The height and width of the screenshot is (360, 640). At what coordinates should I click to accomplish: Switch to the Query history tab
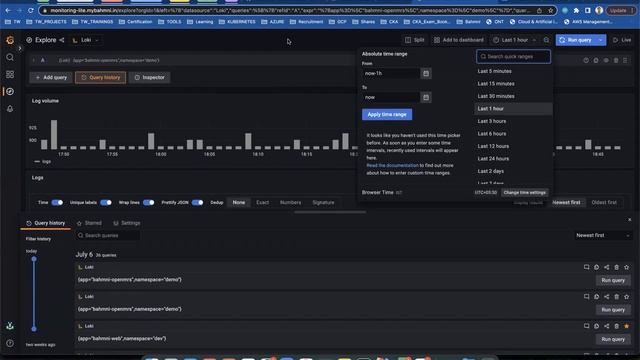(x=45, y=223)
